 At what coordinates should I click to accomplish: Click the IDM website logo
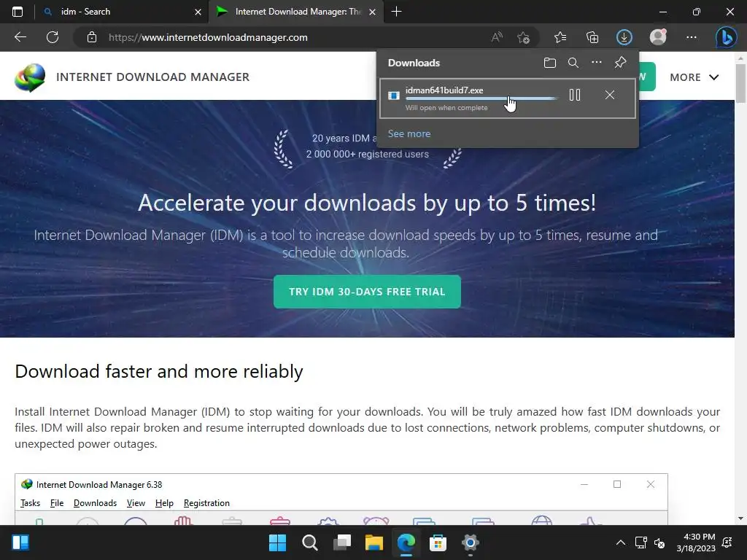[30, 77]
